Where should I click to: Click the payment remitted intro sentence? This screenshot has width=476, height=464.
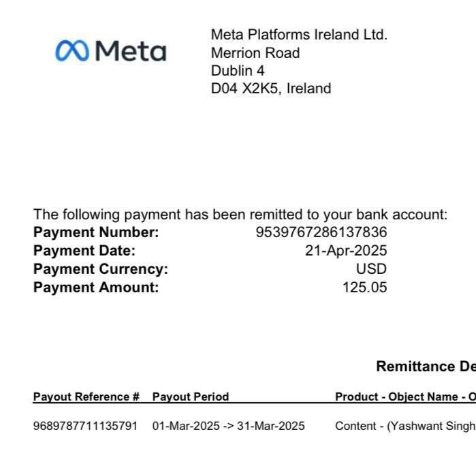[240, 215]
